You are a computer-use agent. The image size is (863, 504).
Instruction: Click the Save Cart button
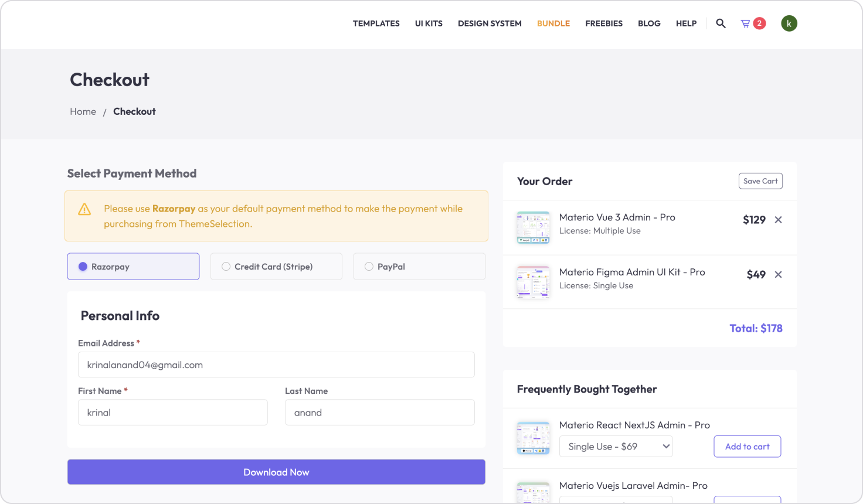760,181
